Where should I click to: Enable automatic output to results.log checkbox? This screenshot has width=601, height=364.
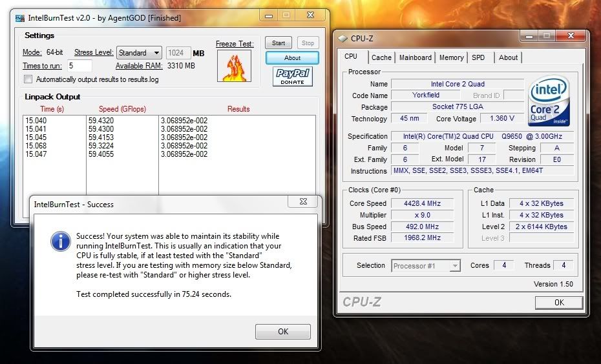[28, 79]
